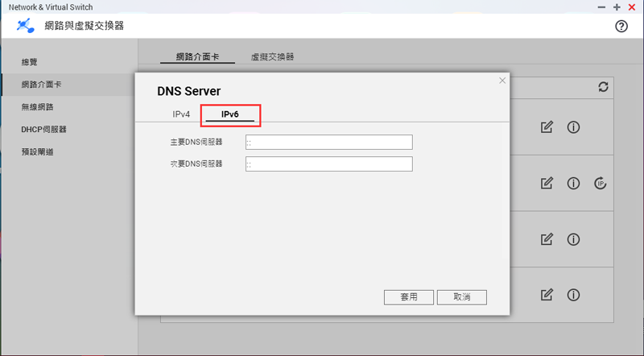Click the edit icon on the fourth adapter row

pos(547,295)
